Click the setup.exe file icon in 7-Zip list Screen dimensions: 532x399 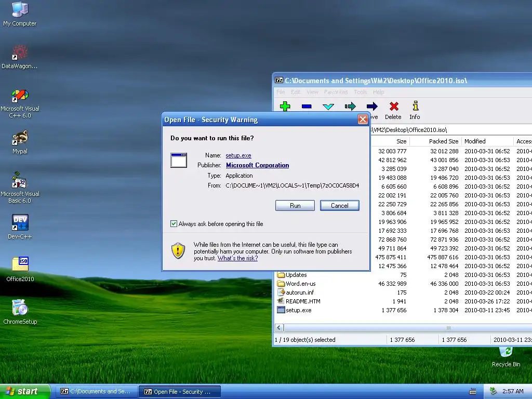[281, 310]
